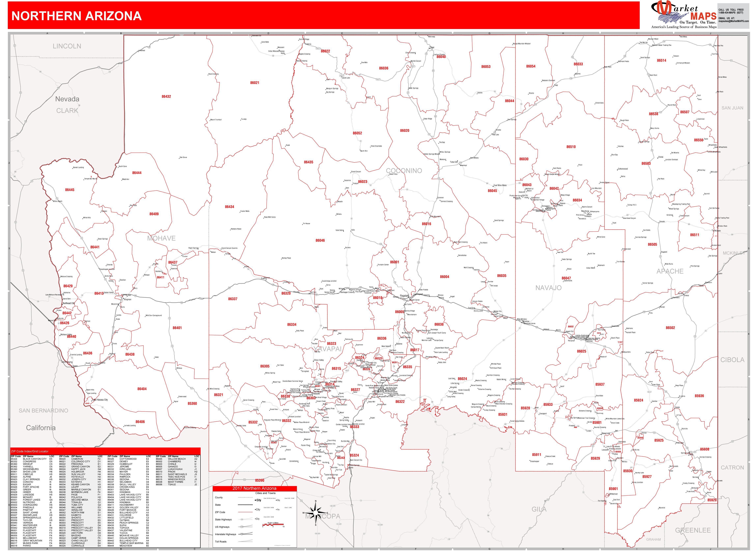Click the Interstate Highways shield symbol in legend
The image size is (756, 551).
click(242, 534)
